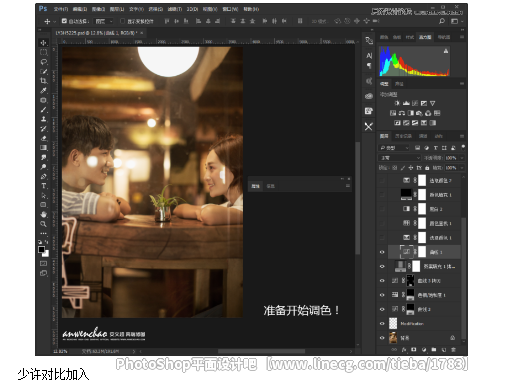Add a Color Balance adjustment
This screenshot has height=383, width=524.
pos(402,113)
